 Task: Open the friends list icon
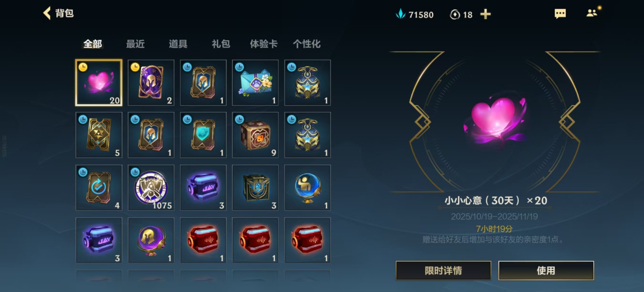coord(592,13)
